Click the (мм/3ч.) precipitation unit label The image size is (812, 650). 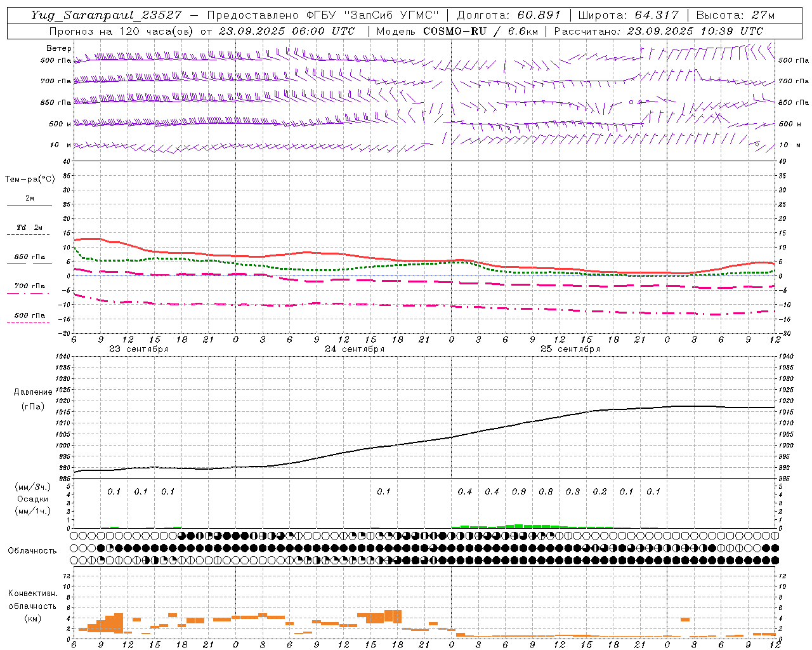click(x=33, y=487)
